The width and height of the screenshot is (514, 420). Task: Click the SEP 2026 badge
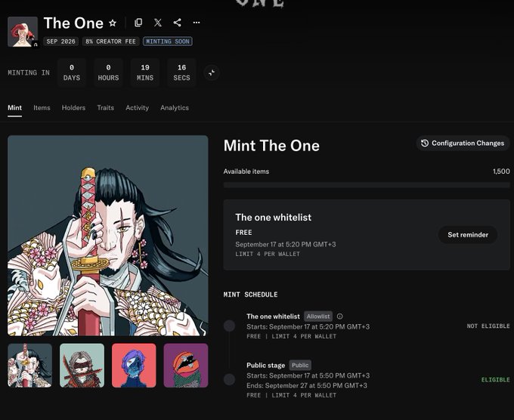tap(61, 42)
